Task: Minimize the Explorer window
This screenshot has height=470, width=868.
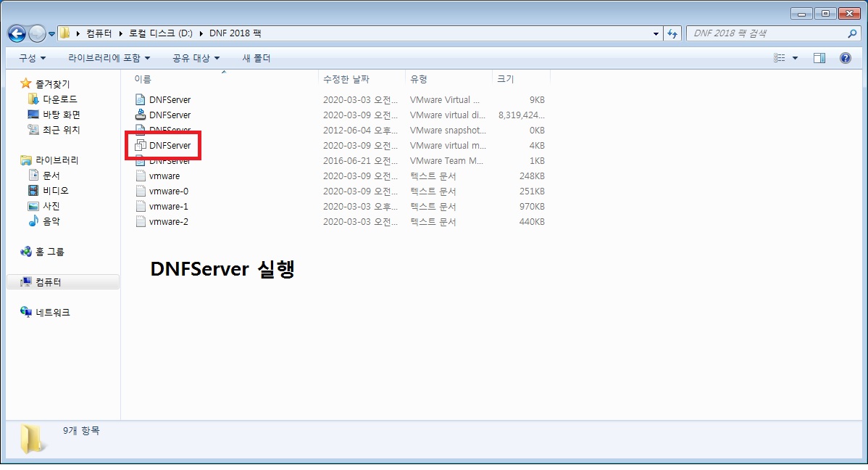Action: pos(801,13)
